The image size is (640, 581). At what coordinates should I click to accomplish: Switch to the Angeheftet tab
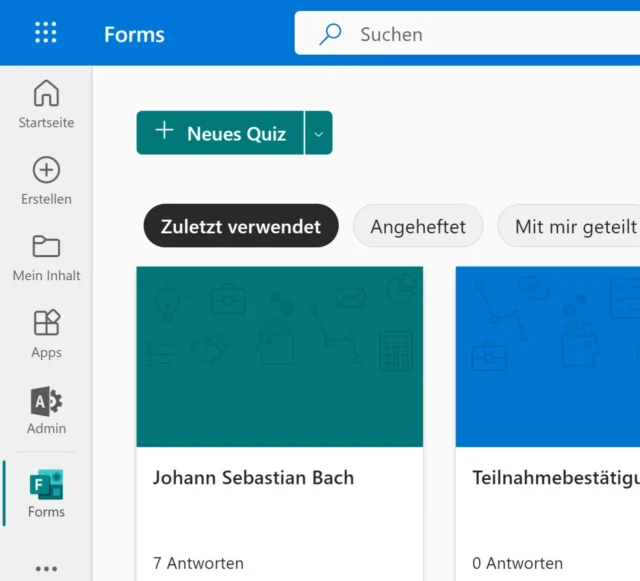coord(418,227)
